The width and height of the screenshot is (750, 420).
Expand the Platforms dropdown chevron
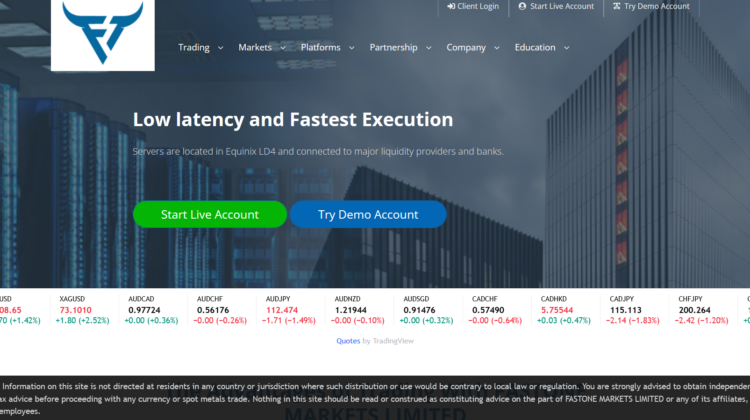tap(352, 48)
